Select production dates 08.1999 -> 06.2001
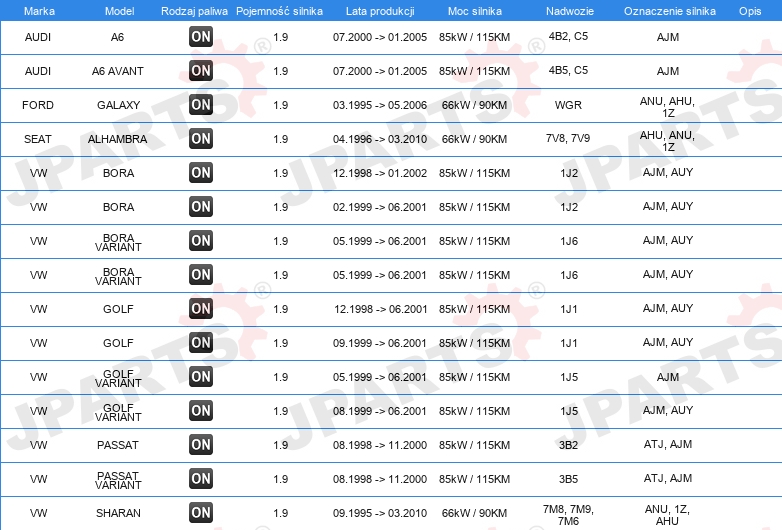The height and width of the screenshot is (530, 782). 380,411
